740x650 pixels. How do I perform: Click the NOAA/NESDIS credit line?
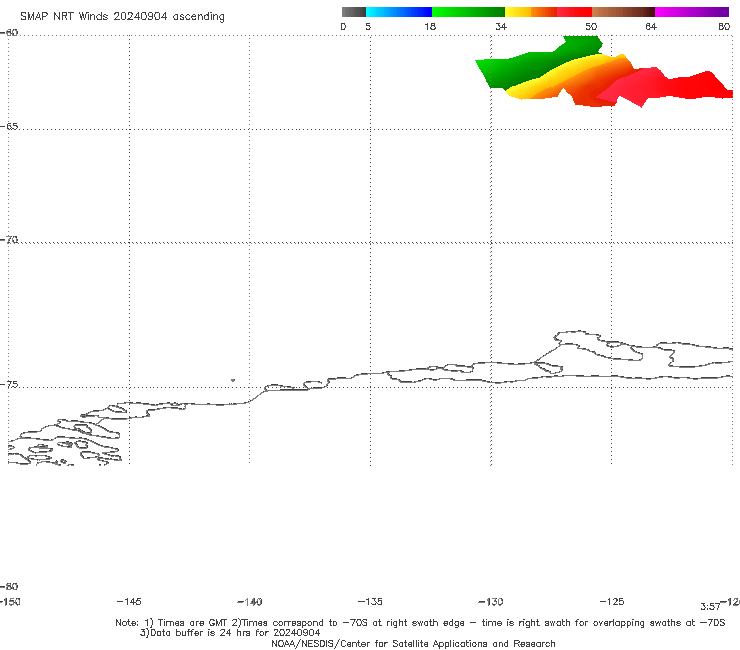pyautogui.click(x=413, y=643)
